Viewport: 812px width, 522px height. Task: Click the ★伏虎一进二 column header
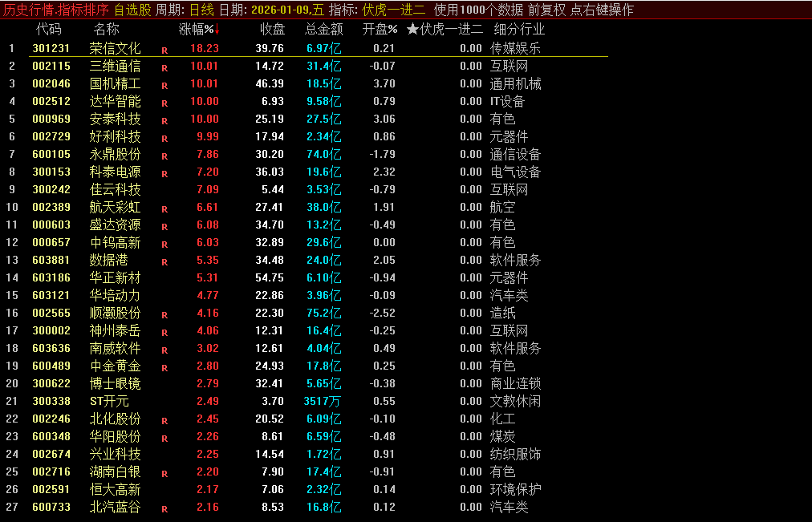point(445,30)
